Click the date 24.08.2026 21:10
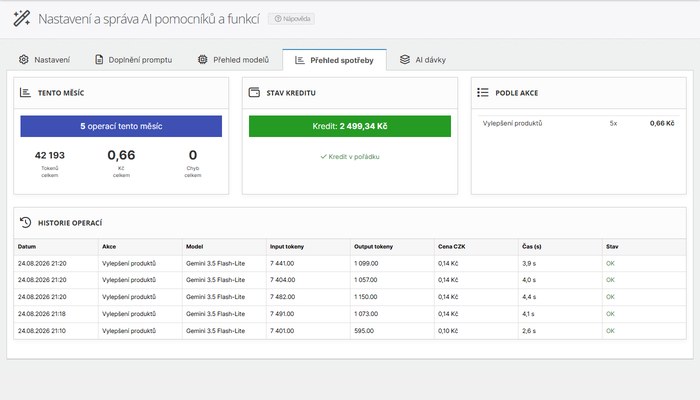 click(x=42, y=331)
